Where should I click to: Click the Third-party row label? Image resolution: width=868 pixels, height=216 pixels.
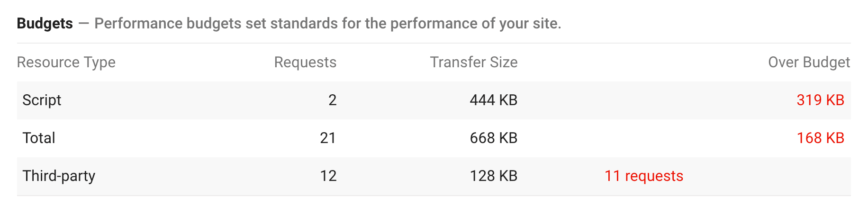pyautogui.click(x=59, y=176)
